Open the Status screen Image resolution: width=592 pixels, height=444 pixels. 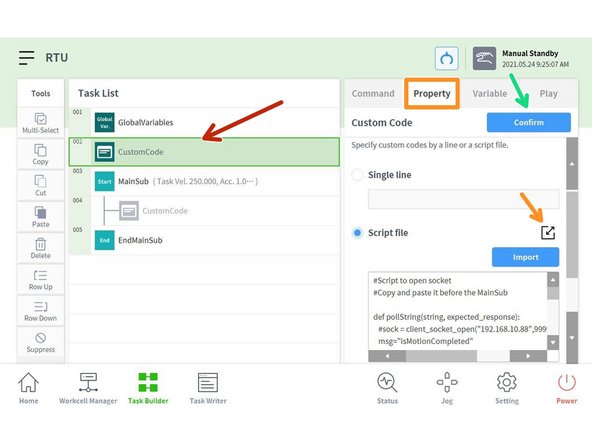(x=387, y=388)
